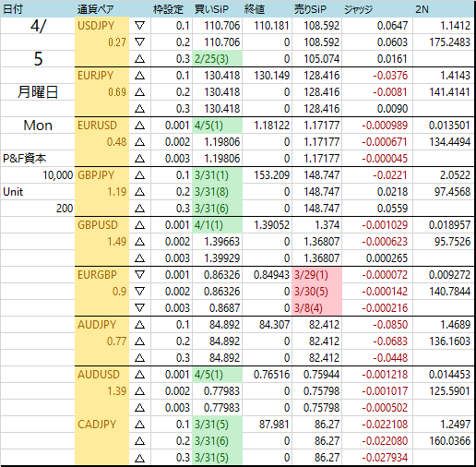The height and width of the screenshot is (467, 476).
Task: Click the green 3/31(8) GBPJPY cell
Action: coord(218,192)
